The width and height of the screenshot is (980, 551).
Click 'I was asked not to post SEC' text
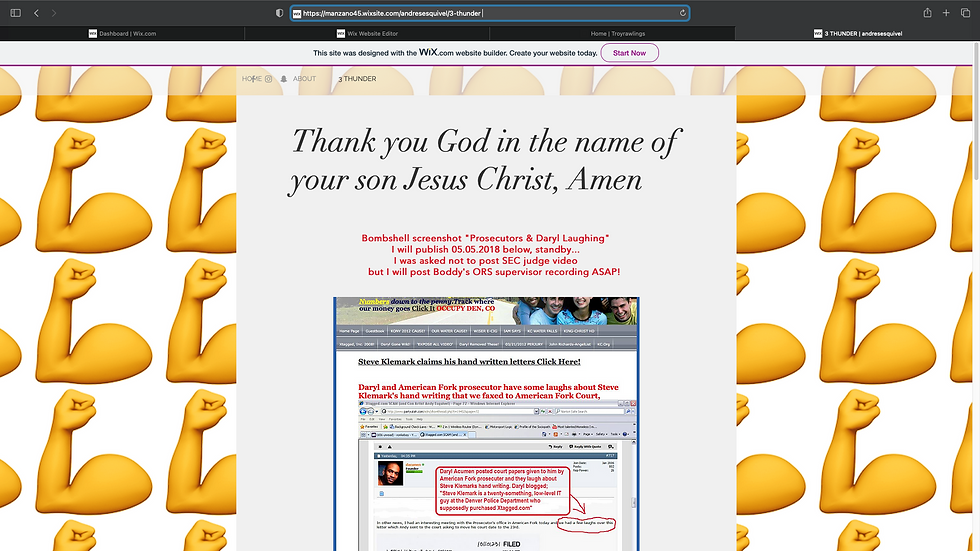point(486,261)
